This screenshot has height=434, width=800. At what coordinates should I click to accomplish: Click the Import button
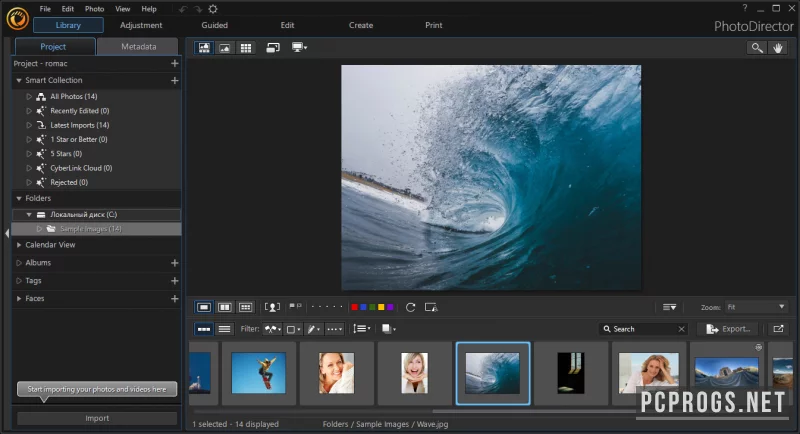click(x=97, y=418)
